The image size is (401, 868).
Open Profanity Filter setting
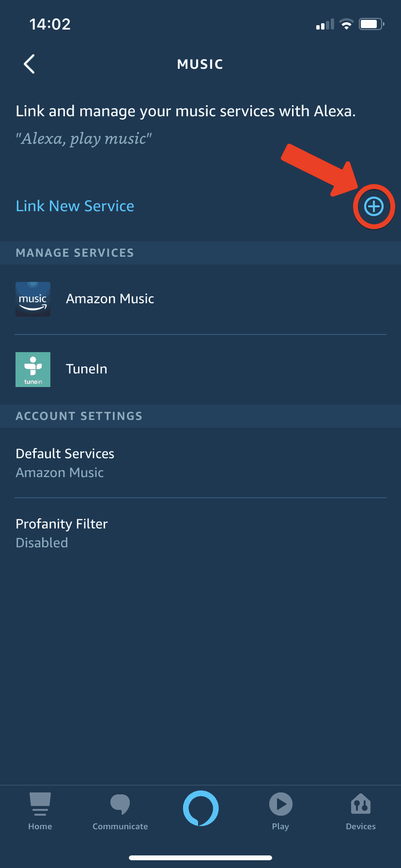(62, 533)
